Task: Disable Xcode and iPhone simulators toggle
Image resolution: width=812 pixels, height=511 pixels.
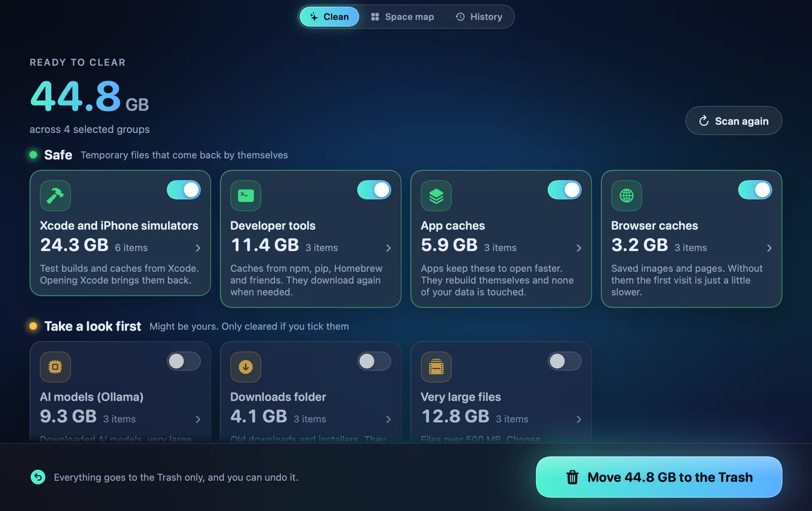Action: pos(184,190)
